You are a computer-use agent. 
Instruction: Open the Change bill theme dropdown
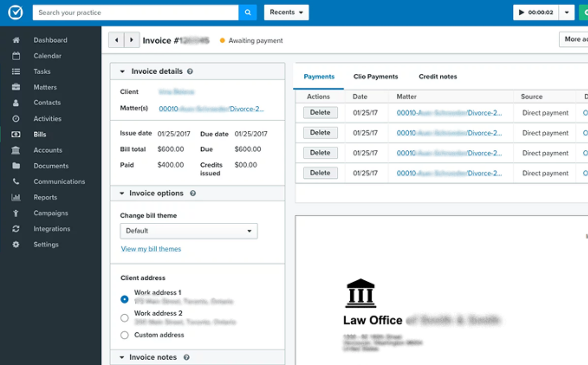[189, 231]
